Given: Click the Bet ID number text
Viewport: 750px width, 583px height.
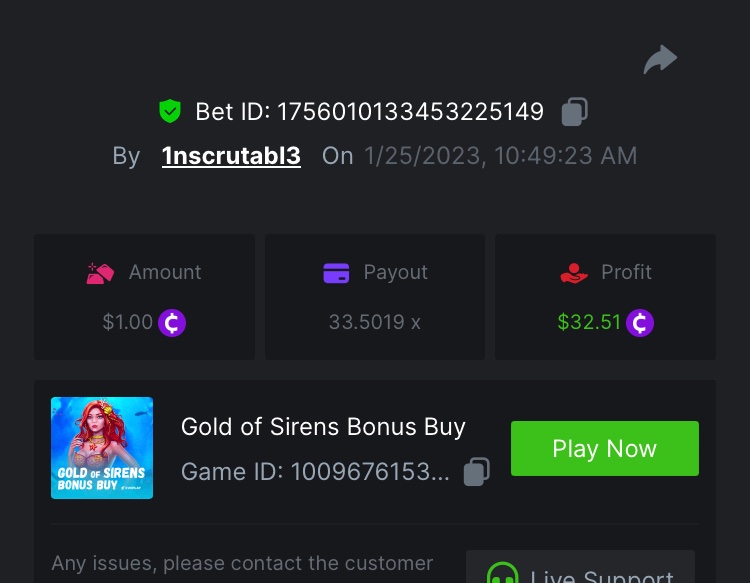Looking at the screenshot, I should (x=410, y=111).
